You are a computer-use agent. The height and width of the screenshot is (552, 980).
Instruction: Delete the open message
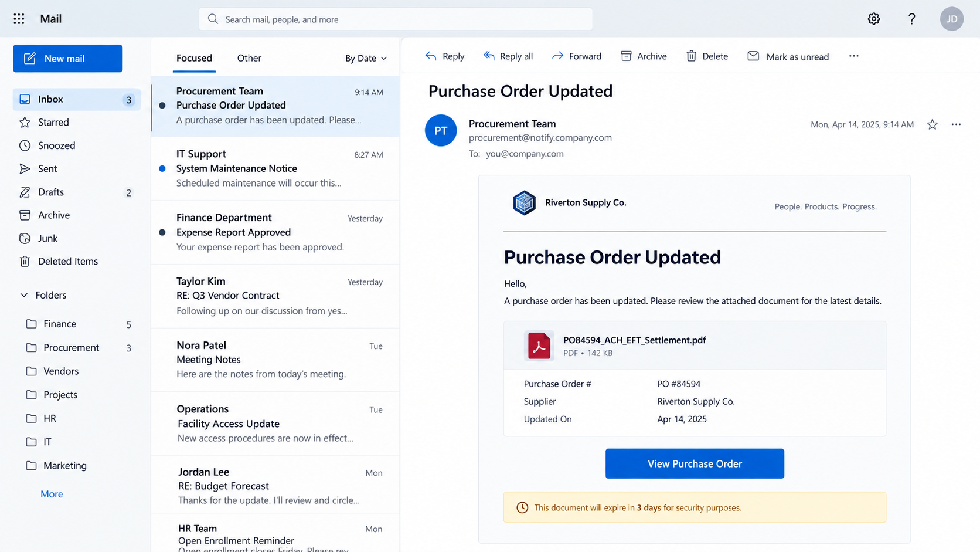tap(707, 56)
